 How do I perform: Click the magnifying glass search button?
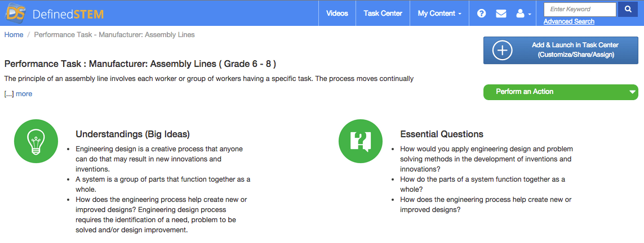pyautogui.click(x=628, y=10)
